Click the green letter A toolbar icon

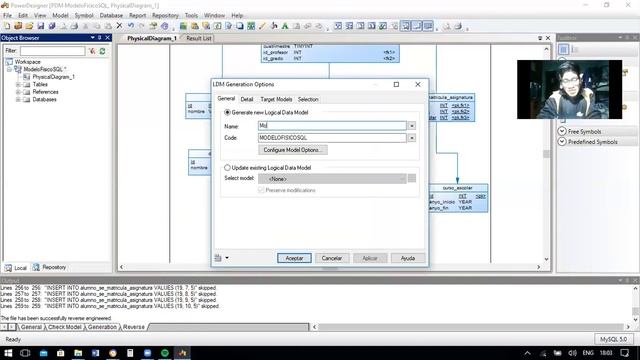pyautogui.click(x=285, y=26)
